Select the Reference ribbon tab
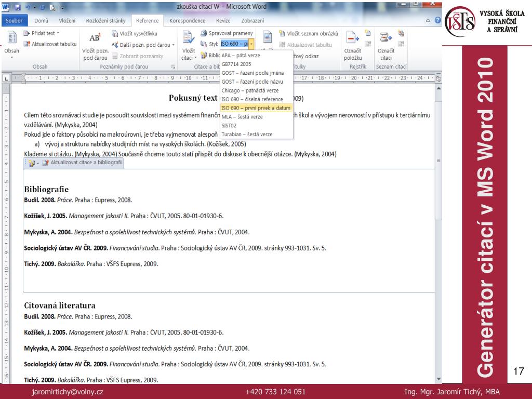532x399 pixels. coord(147,20)
